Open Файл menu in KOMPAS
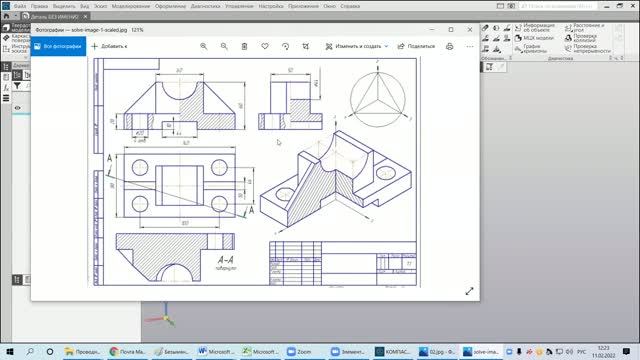 tap(20, 6)
